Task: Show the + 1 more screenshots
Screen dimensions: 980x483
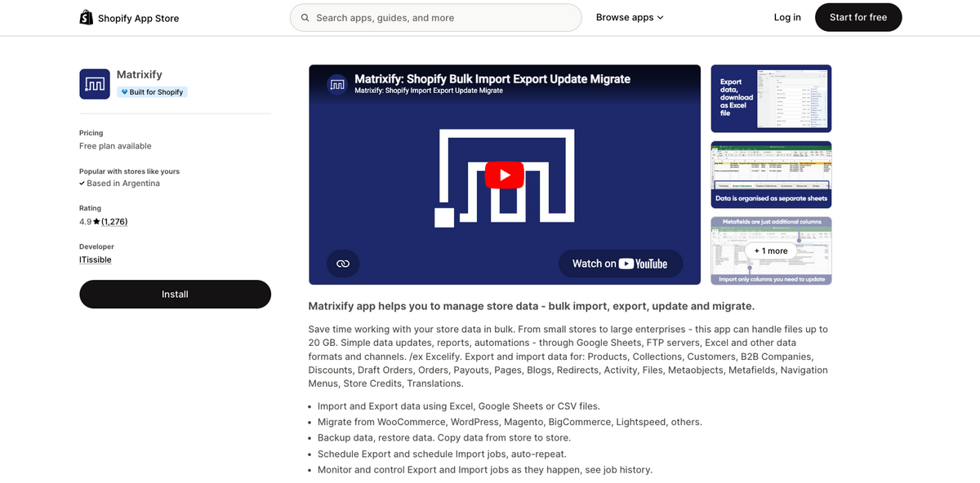Action: [771, 251]
